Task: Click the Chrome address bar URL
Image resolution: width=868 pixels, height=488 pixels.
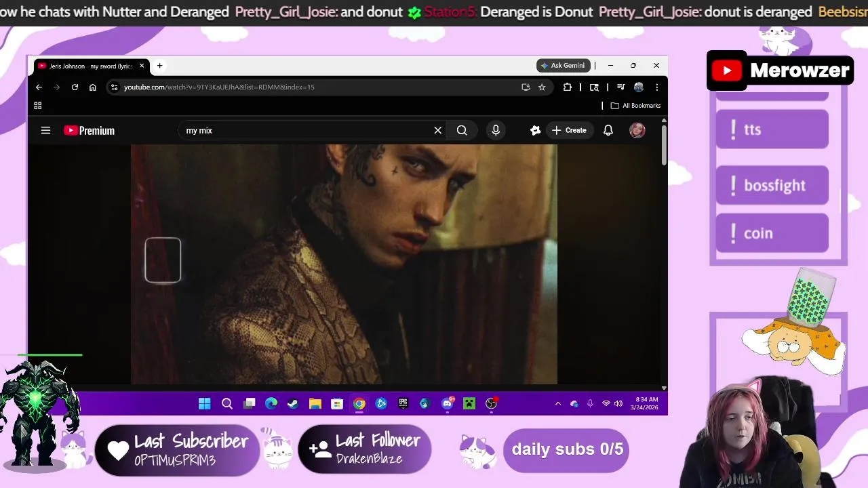Action: pos(219,87)
